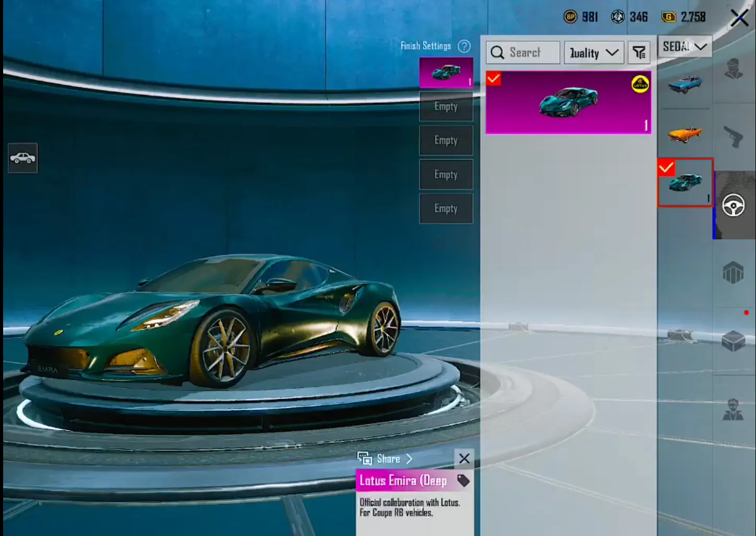Open the masked character outfit category
The width and height of the screenshot is (756, 536).
tap(733, 69)
